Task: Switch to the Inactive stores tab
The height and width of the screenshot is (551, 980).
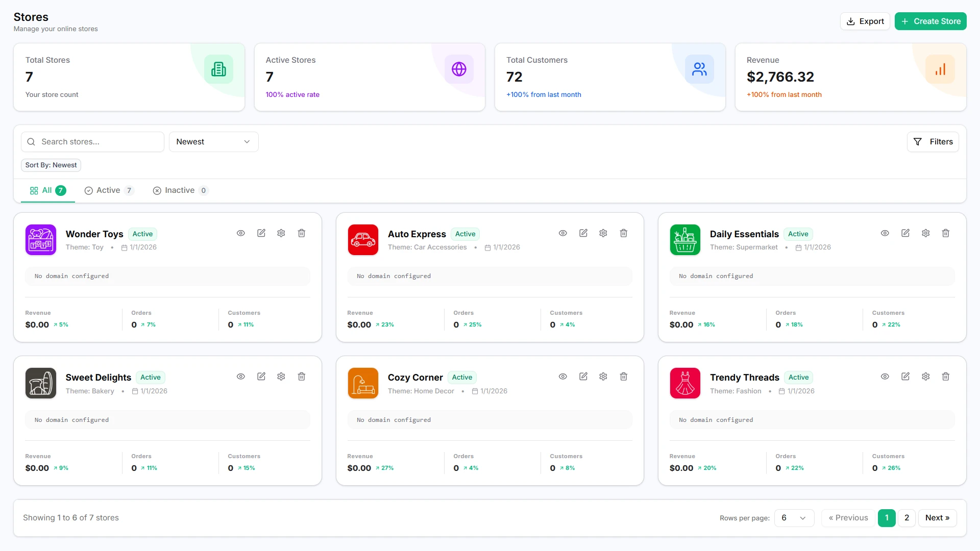Action: 181,190
